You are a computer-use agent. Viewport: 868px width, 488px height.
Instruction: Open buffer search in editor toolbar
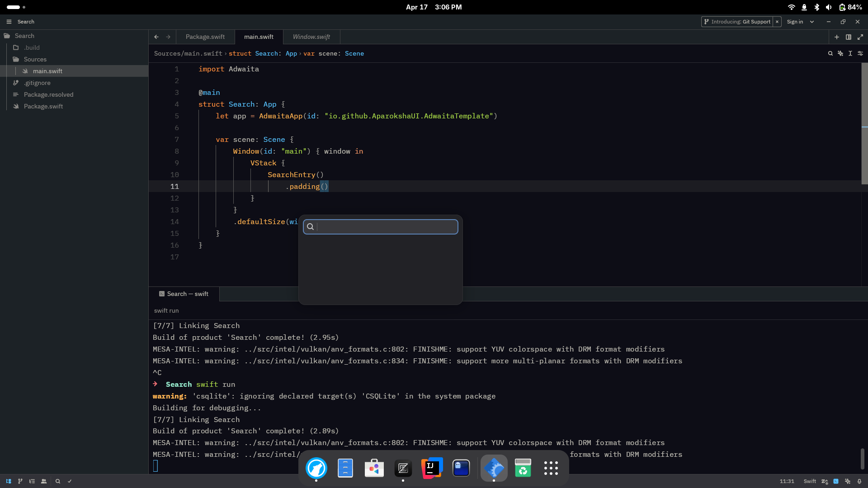830,53
